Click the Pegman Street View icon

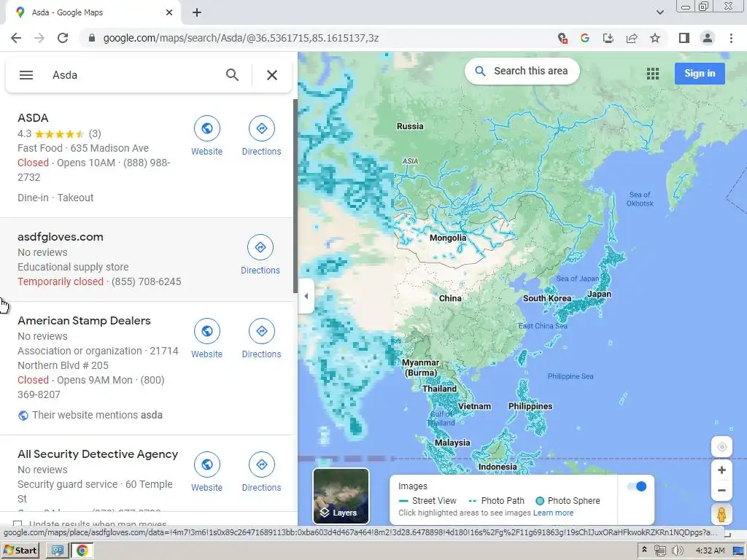(x=721, y=514)
